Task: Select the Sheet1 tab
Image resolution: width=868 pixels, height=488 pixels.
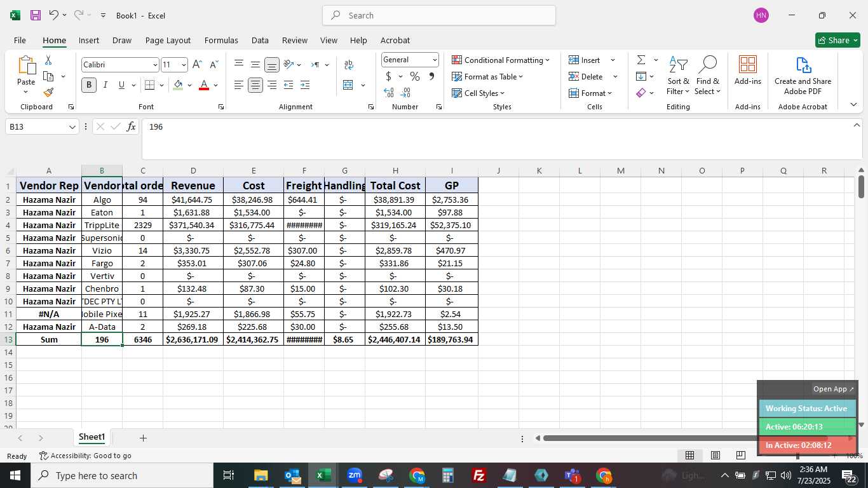Action: coord(92,437)
